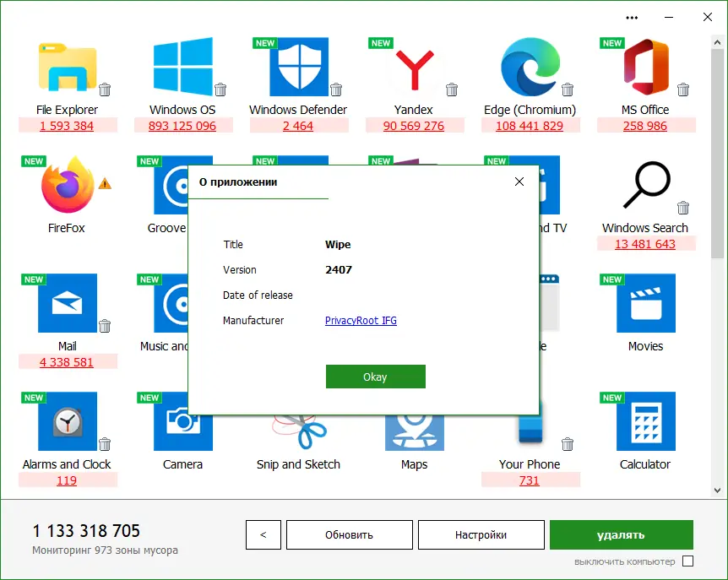Click the Groove app icon
Viewport: 728px width, 580px height.
pos(171,185)
